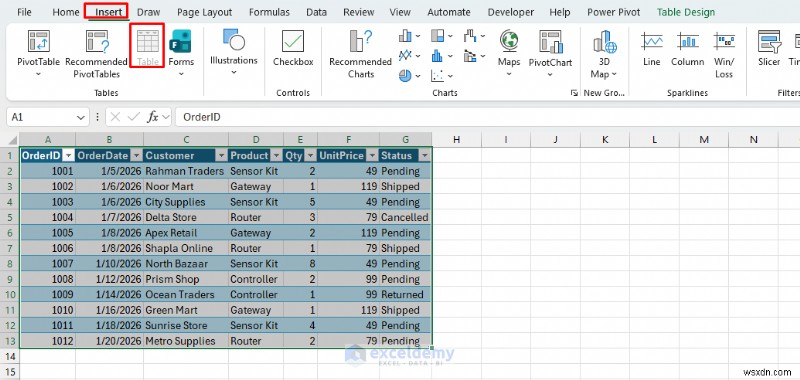Click the Insert Function fx icon
The image size is (800, 380).
point(153,117)
